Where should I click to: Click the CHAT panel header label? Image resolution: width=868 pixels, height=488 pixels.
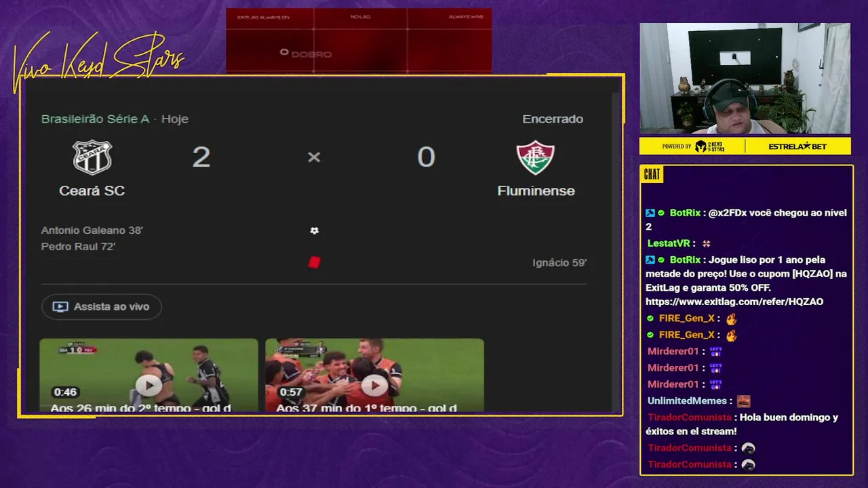[x=652, y=174]
